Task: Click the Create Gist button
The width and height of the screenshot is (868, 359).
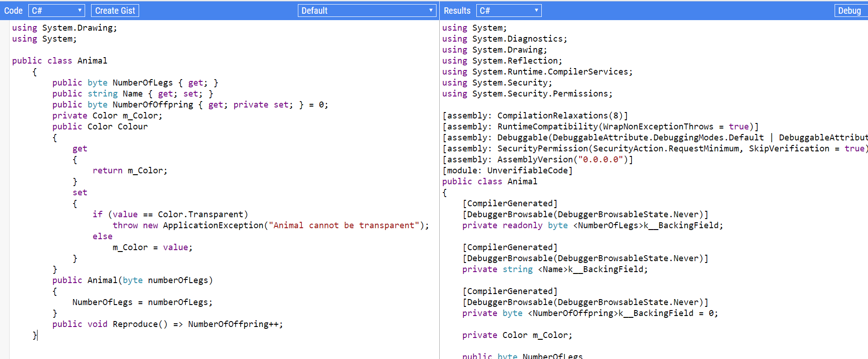Action: 115,11
